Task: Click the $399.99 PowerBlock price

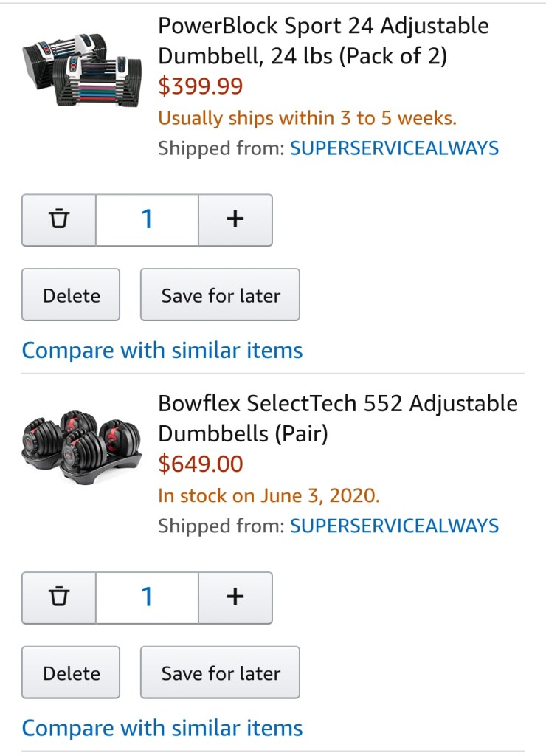Action: point(201,87)
